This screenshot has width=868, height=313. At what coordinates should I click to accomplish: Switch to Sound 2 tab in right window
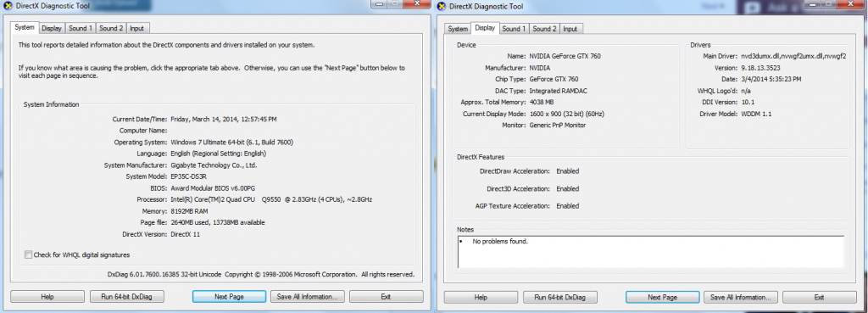click(x=545, y=29)
